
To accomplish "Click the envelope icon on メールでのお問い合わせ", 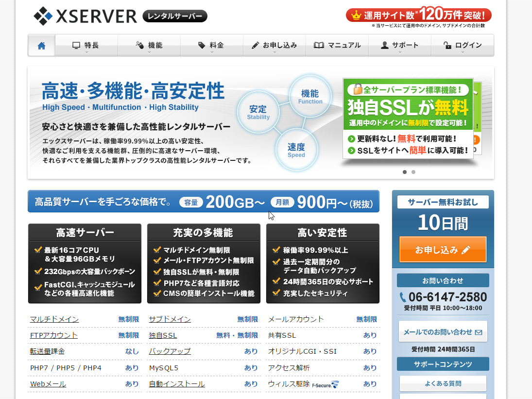I will (479, 332).
